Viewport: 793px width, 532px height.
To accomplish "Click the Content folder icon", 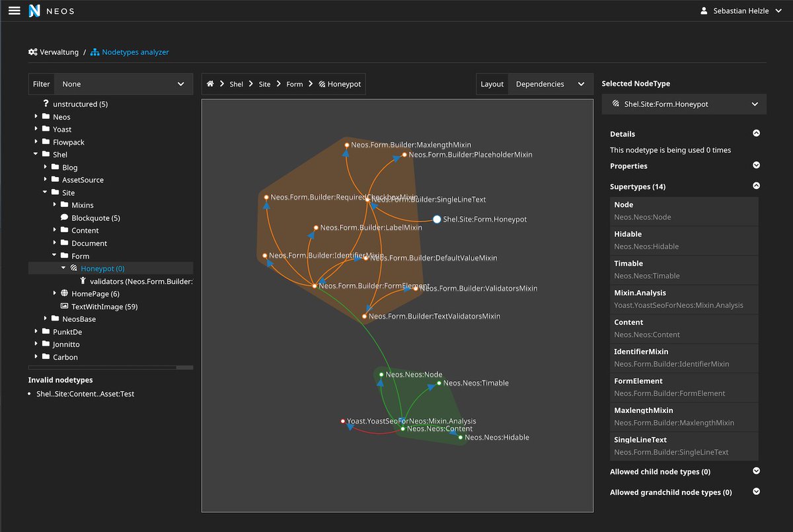I will 64,230.
